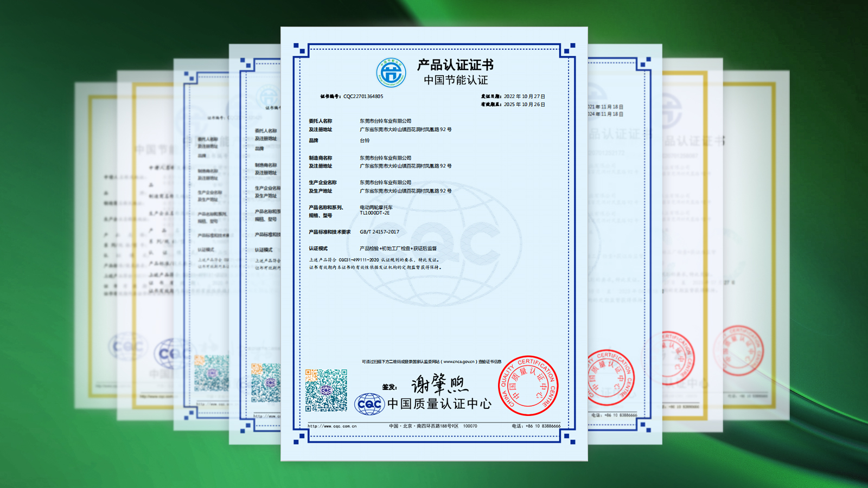Image resolution: width=868 pixels, height=488 pixels.
Task: Click the title 产品认证证书
Action: click(455, 65)
